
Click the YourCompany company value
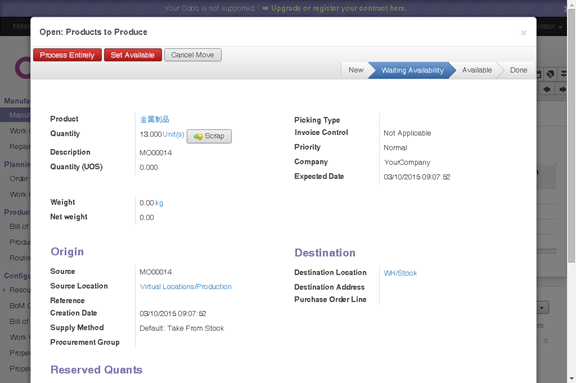(x=407, y=163)
